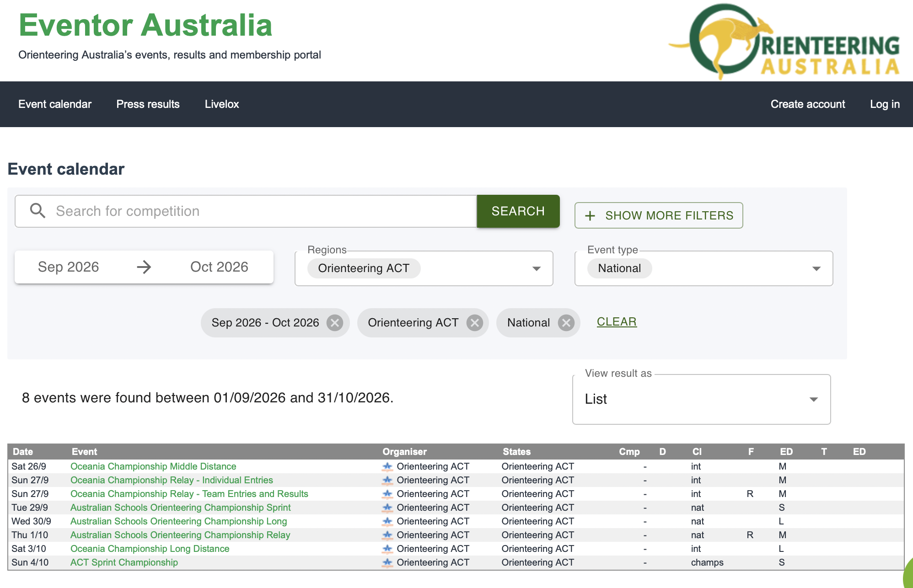This screenshot has height=588, width=913.
Task: Open the Oceania Championship Long Distance event
Action: (150, 549)
